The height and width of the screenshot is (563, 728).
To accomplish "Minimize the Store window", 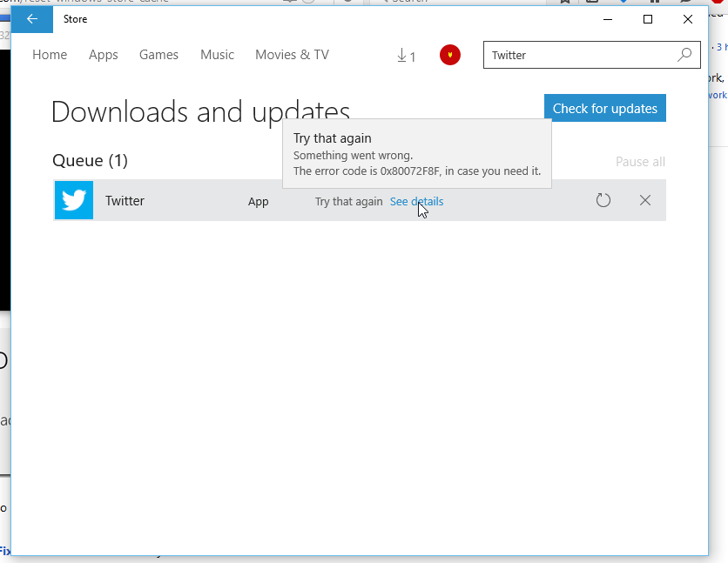I will (x=607, y=19).
